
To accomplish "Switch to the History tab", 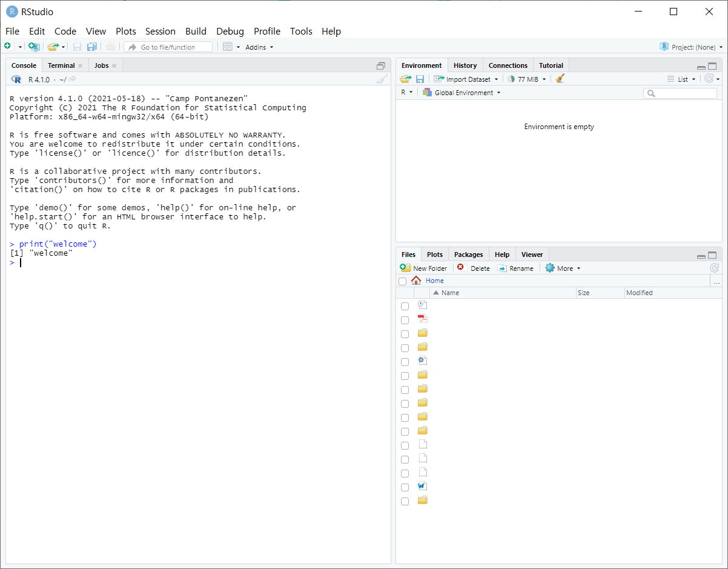I will click(465, 65).
